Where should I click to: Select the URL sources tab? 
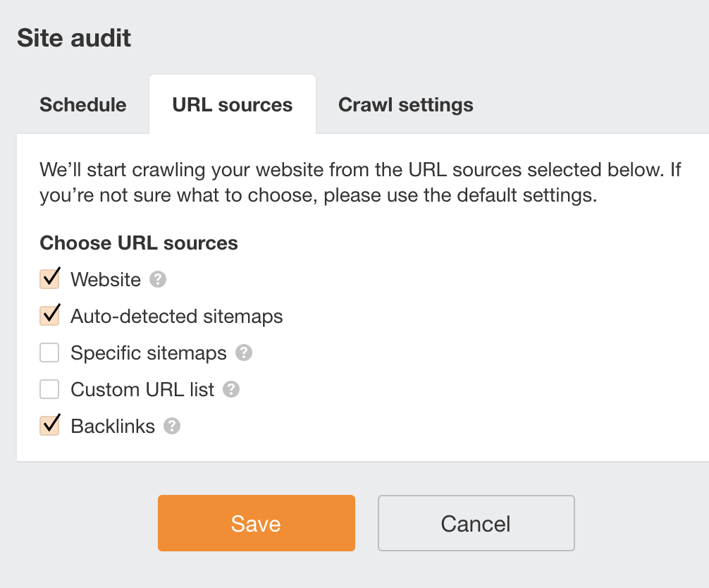point(233,105)
